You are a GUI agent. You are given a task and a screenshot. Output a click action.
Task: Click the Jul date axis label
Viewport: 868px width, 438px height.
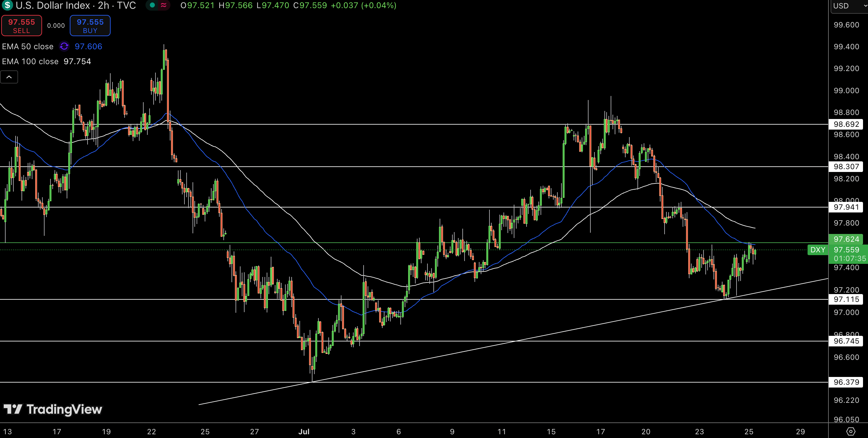(x=304, y=431)
